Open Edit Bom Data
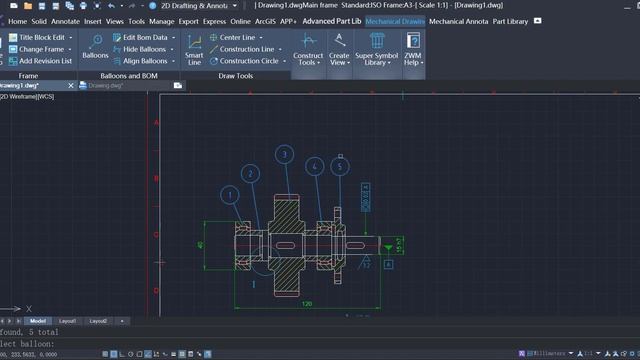 tap(140, 37)
